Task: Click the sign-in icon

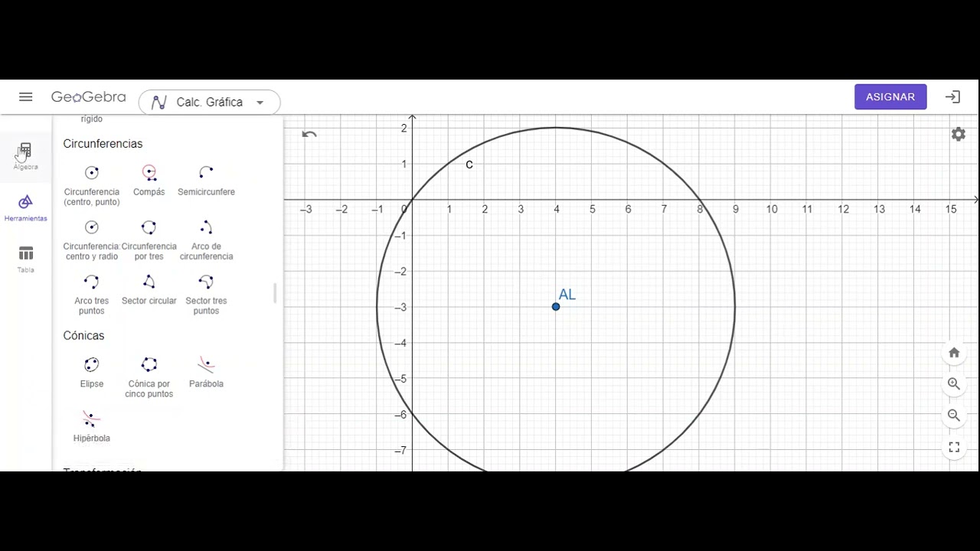Action: 952,97
